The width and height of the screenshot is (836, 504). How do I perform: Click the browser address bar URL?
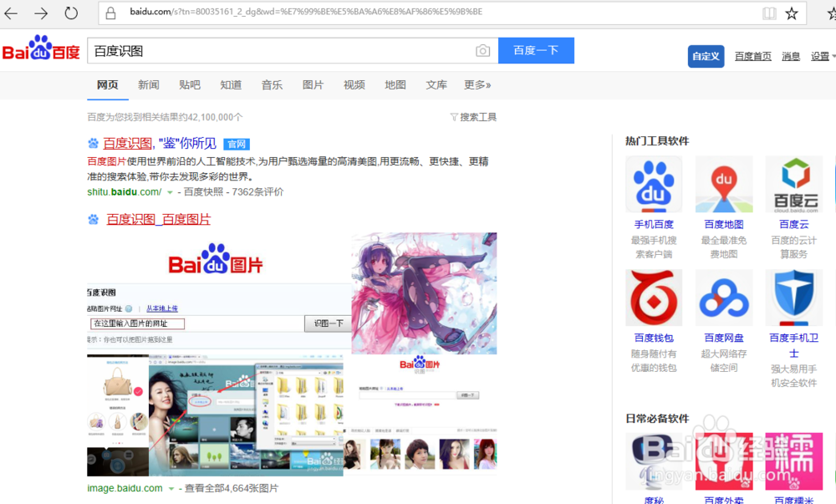306,12
